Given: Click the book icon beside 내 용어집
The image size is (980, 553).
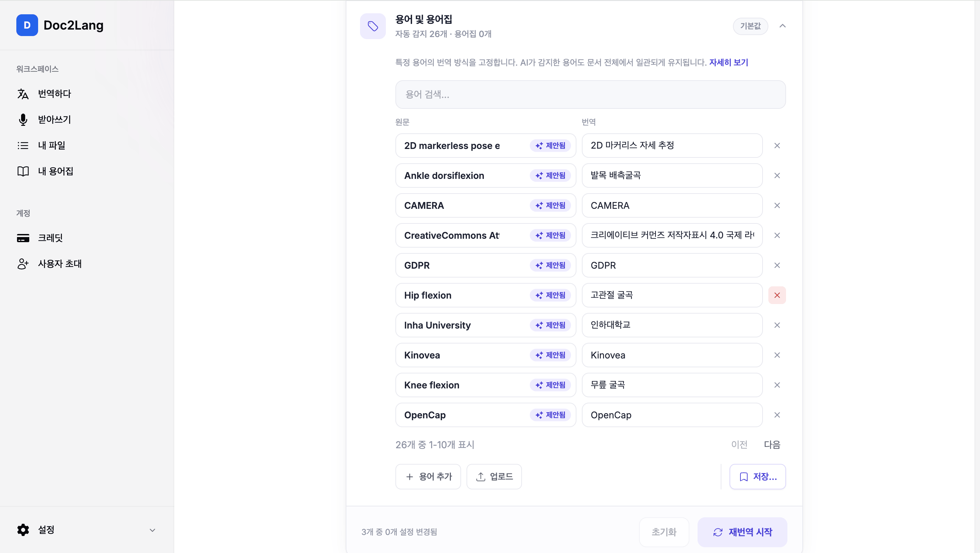Looking at the screenshot, I should [x=23, y=171].
